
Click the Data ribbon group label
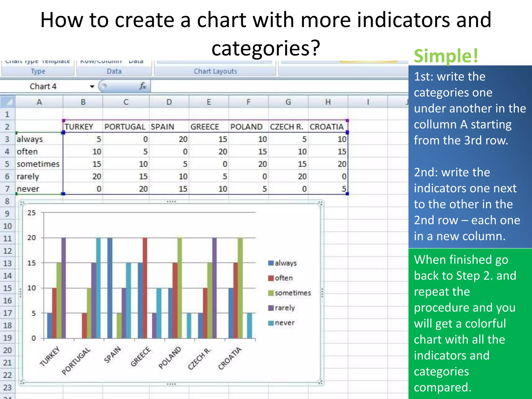(114, 71)
